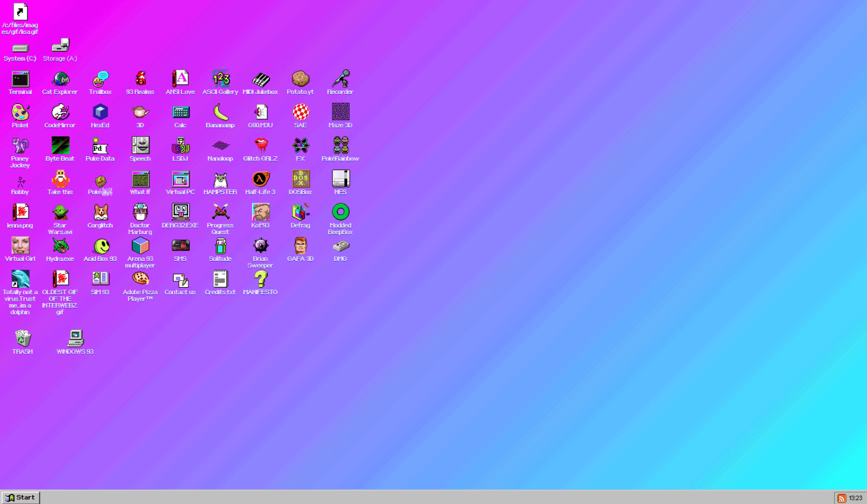867x504 pixels.
Task: Open the Calc calculator
Action: [180, 111]
